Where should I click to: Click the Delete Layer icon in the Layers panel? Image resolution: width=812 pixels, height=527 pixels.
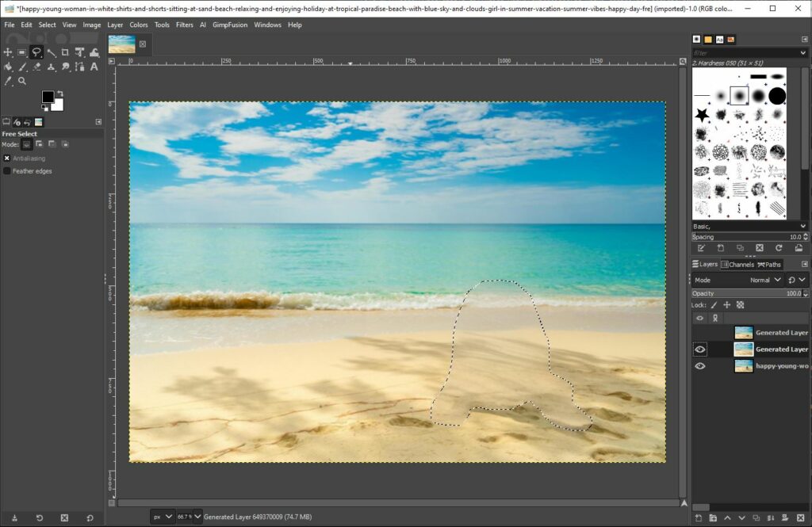[x=800, y=517]
